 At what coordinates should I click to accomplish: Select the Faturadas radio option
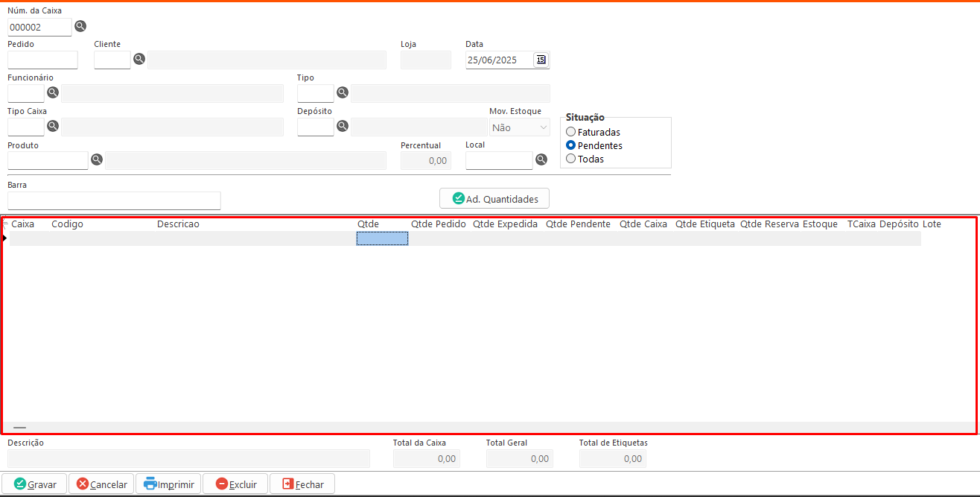click(571, 132)
